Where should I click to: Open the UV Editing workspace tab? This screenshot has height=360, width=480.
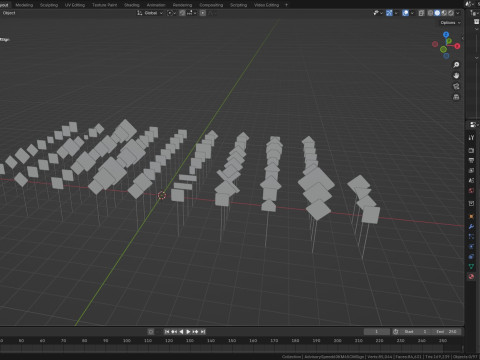pyautogui.click(x=75, y=5)
